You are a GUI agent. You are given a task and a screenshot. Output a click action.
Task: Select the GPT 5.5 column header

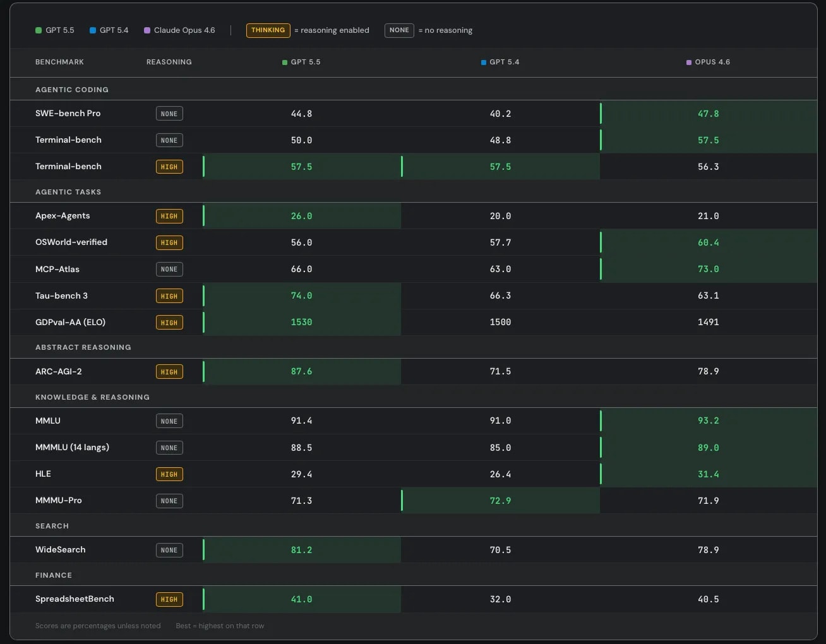301,62
